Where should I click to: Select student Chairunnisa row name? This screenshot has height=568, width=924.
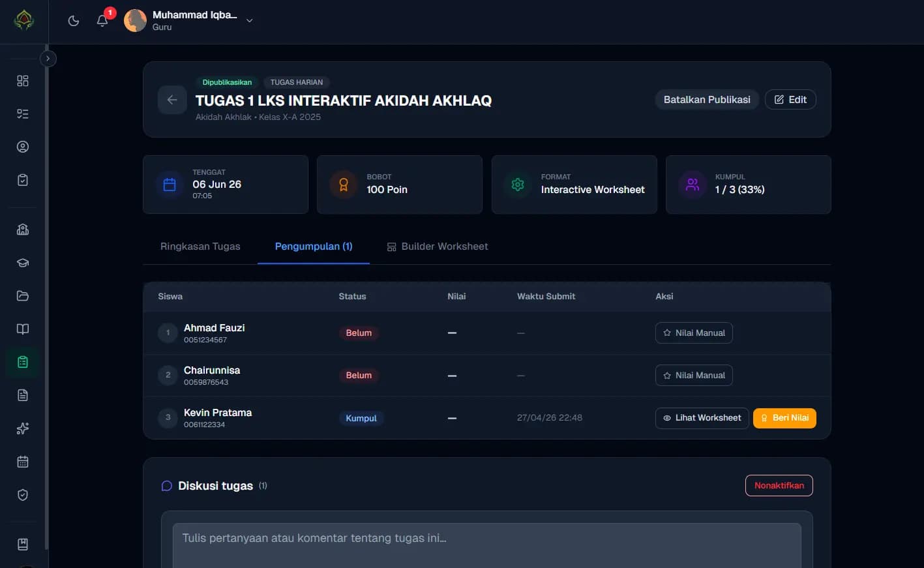pyautogui.click(x=212, y=370)
